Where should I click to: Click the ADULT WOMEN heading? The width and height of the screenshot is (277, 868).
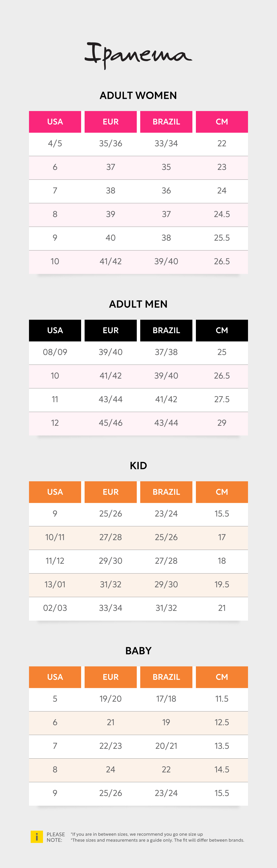click(138, 95)
